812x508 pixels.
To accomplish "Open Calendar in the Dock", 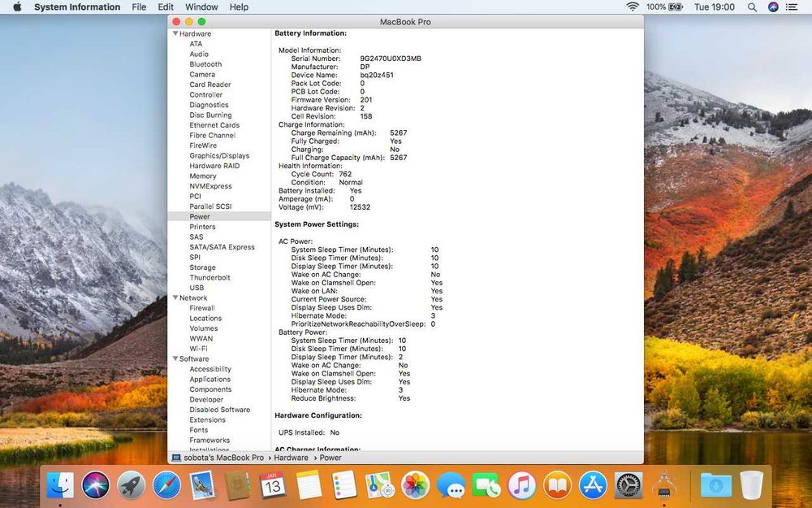I will coord(273,486).
